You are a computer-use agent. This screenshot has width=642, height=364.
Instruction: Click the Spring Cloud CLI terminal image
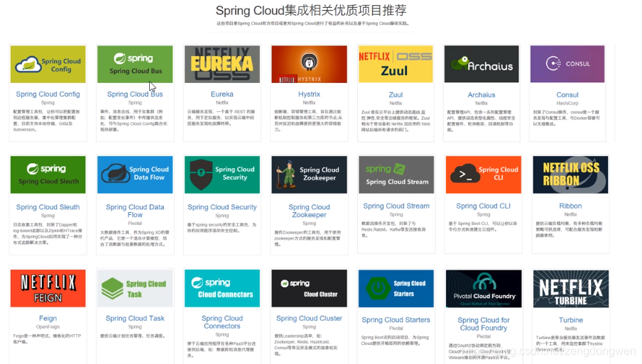tap(484, 175)
